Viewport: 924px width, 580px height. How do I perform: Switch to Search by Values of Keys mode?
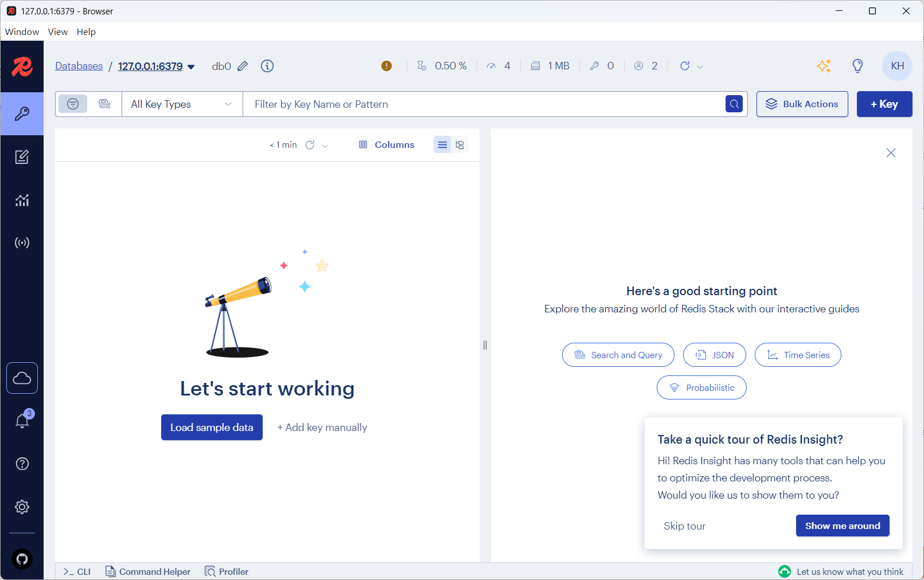(x=104, y=104)
